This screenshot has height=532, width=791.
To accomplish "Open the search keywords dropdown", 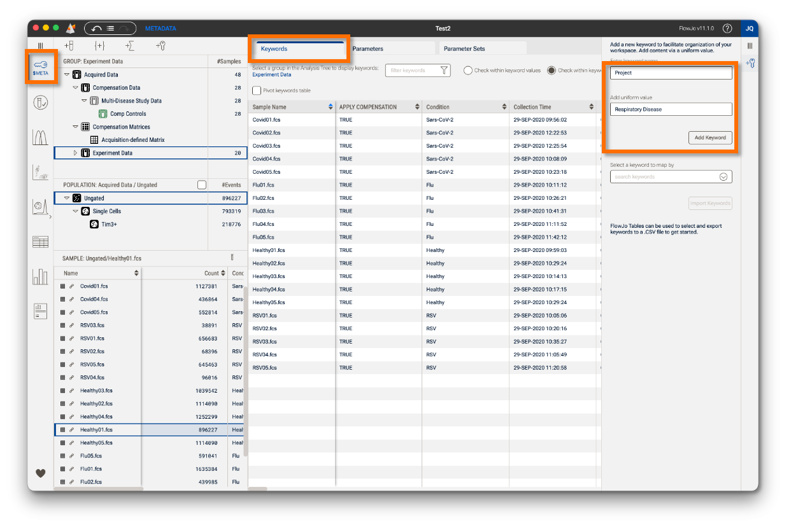I will [x=723, y=177].
